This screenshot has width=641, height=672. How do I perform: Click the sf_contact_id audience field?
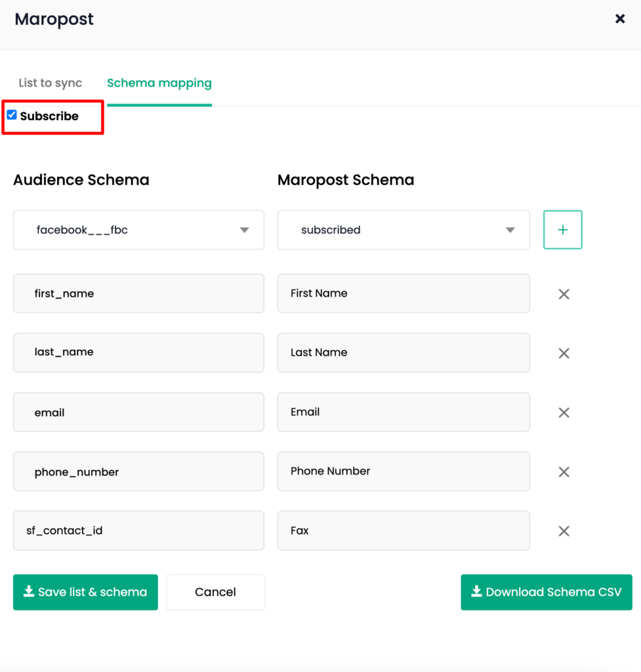point(138,530)
